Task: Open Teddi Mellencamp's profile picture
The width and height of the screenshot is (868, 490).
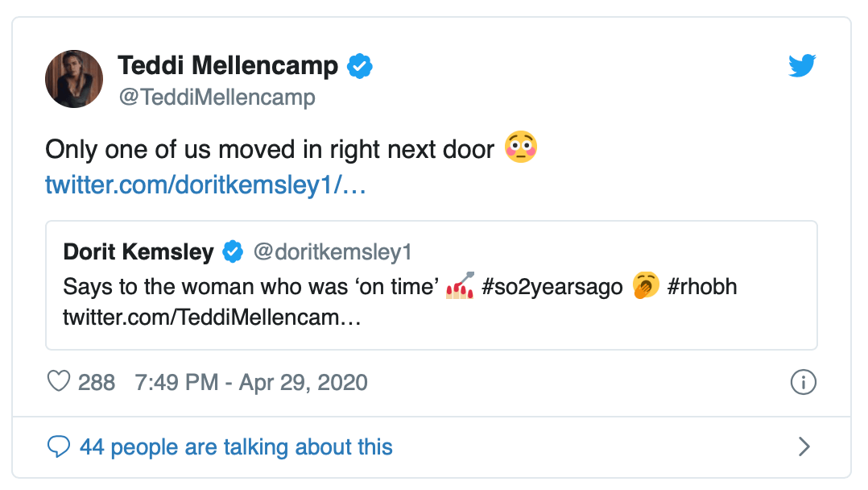Action: [74, 79]
